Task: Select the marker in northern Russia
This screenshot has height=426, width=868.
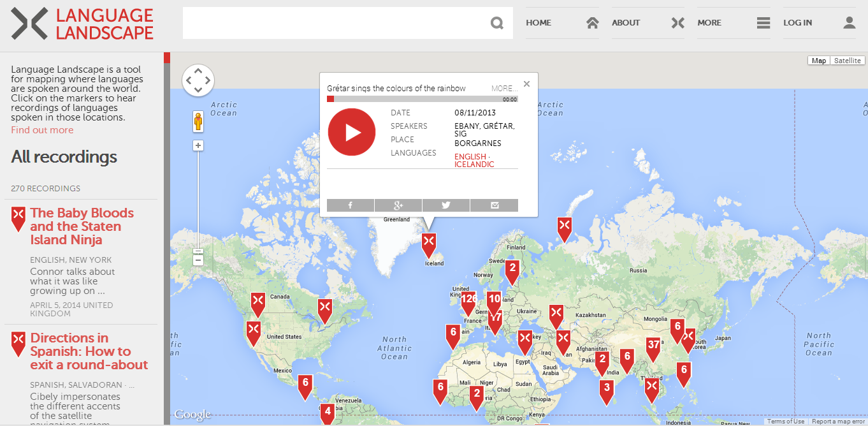Action: tap(564, 228)
